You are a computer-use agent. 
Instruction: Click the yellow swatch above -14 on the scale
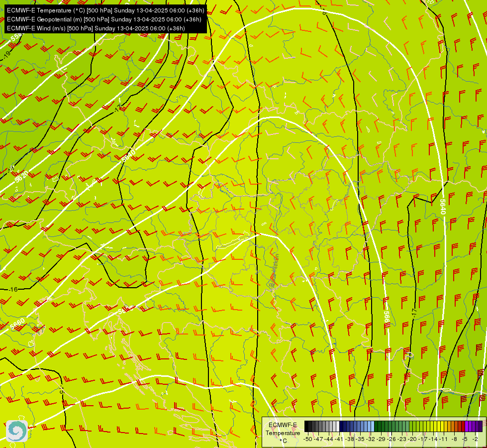[x=435, y=426]
